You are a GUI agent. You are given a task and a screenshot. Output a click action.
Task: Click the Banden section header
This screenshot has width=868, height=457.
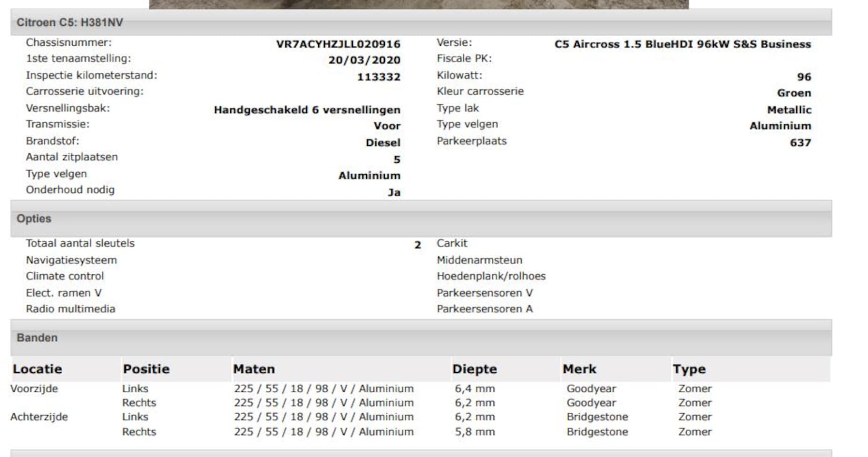[37, 338]
